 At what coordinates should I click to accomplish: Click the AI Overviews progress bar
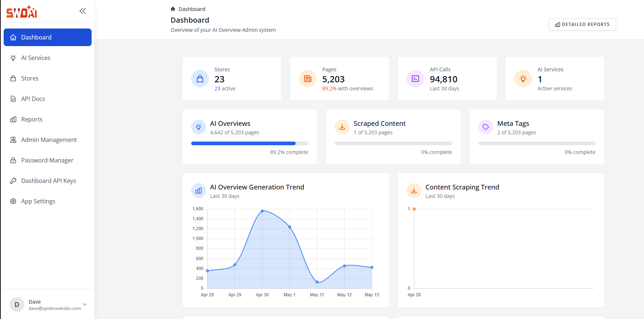pos(249,143)
